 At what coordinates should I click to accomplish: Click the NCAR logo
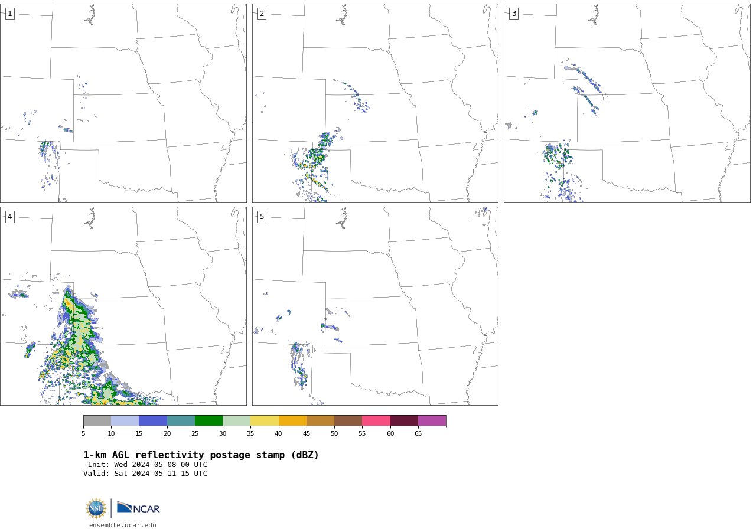pyautogui.click(x=138, y=508)
